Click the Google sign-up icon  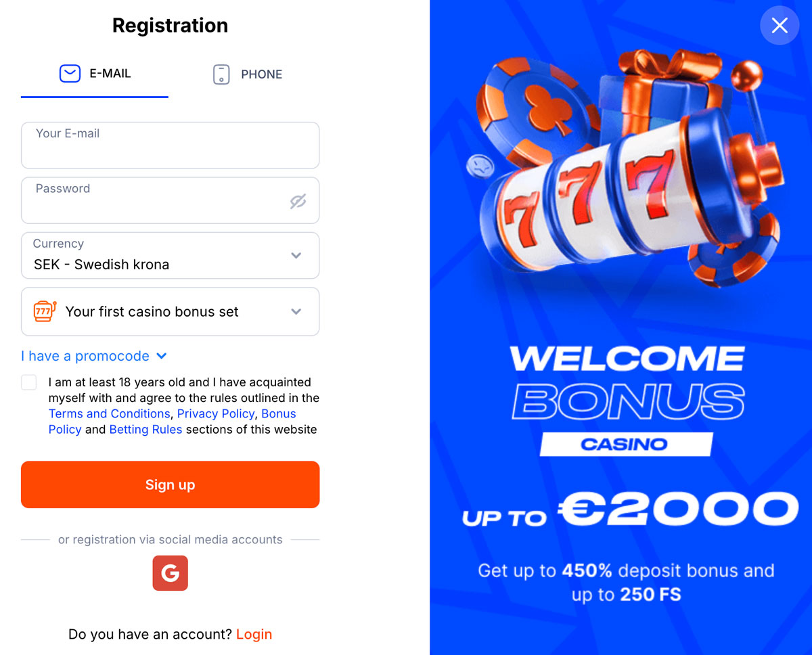170,573
